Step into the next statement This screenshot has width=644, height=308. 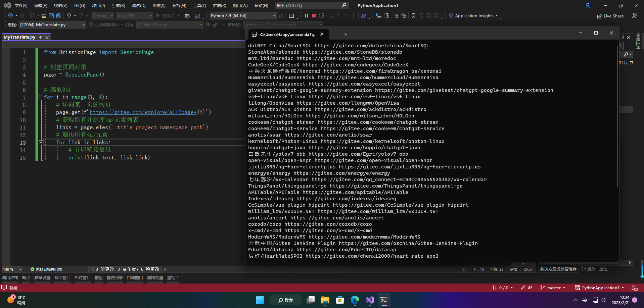coord(331,15)
